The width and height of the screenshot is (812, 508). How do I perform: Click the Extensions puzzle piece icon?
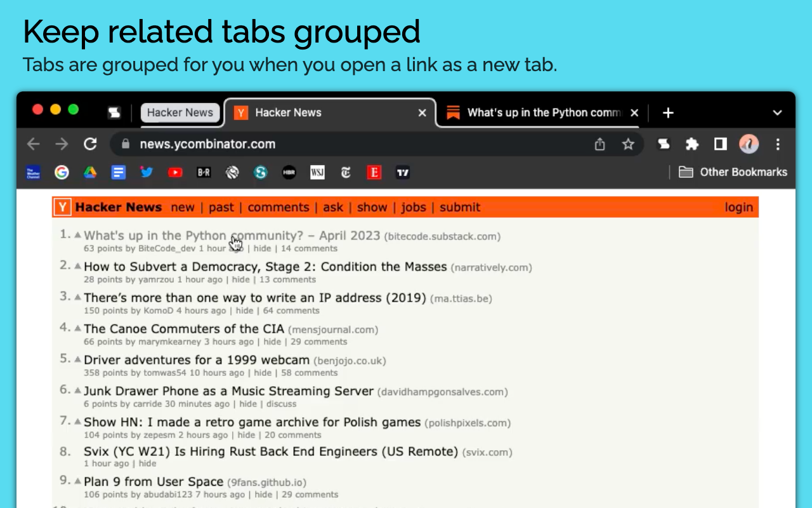click(x=692, y=144)
